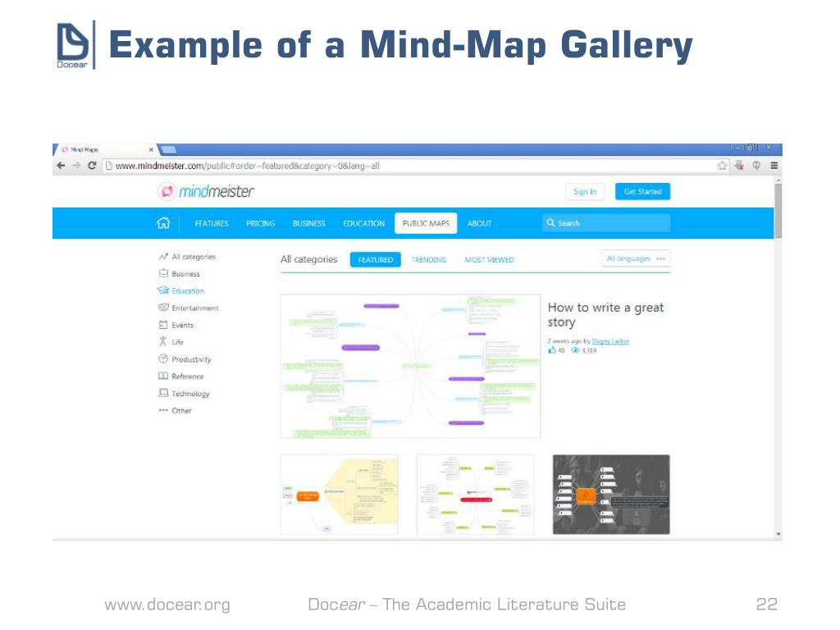This screenshot has height=630, width=840.
Task: Click the Technology laptop icon
Action: click(163, 393)
